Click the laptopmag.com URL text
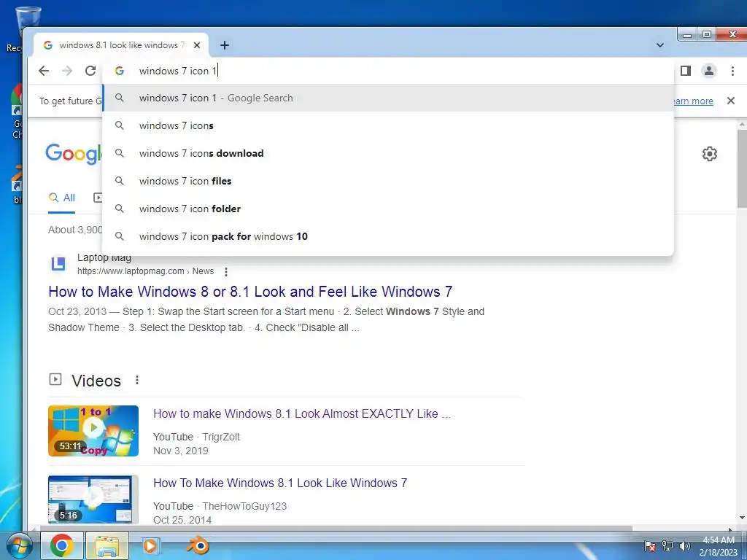The width and height of the screenshot is (747, 560). tap(145, 271)
